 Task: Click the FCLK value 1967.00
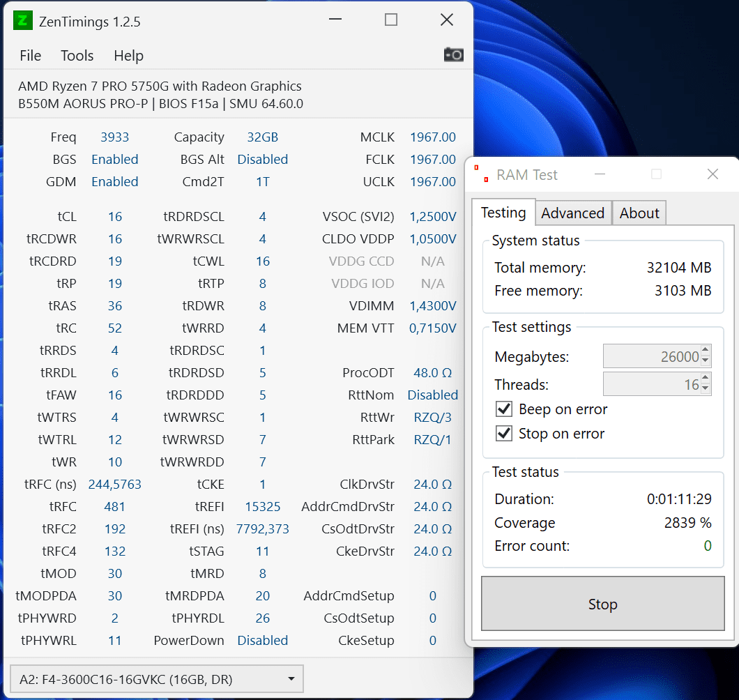(x=433, y=160)
